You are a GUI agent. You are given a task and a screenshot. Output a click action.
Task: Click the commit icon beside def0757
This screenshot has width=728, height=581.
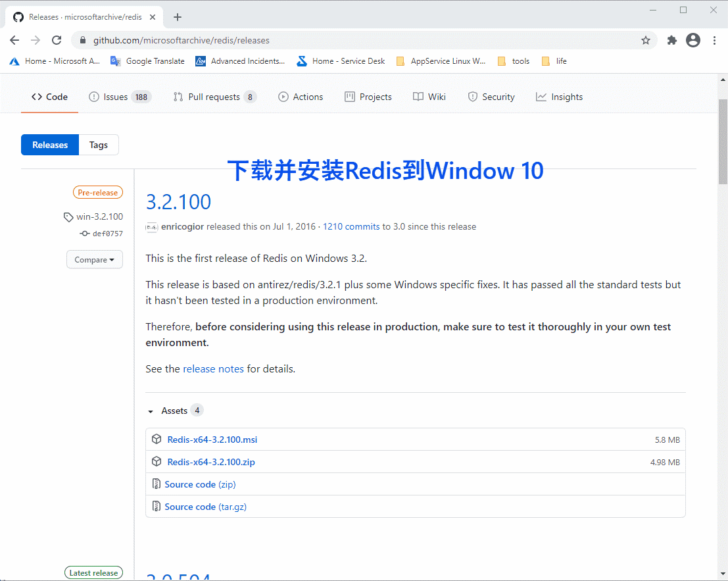84,234
